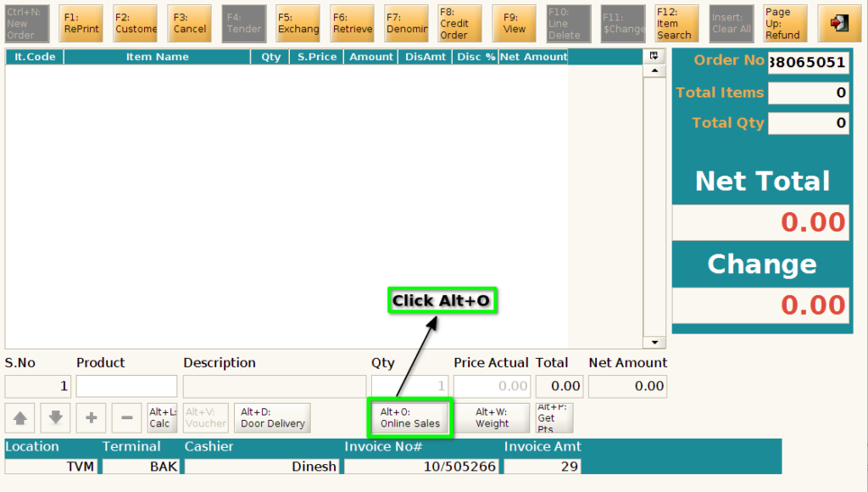868x492 pixels.
Task: Click Amount column header
Action: point(371,57)
